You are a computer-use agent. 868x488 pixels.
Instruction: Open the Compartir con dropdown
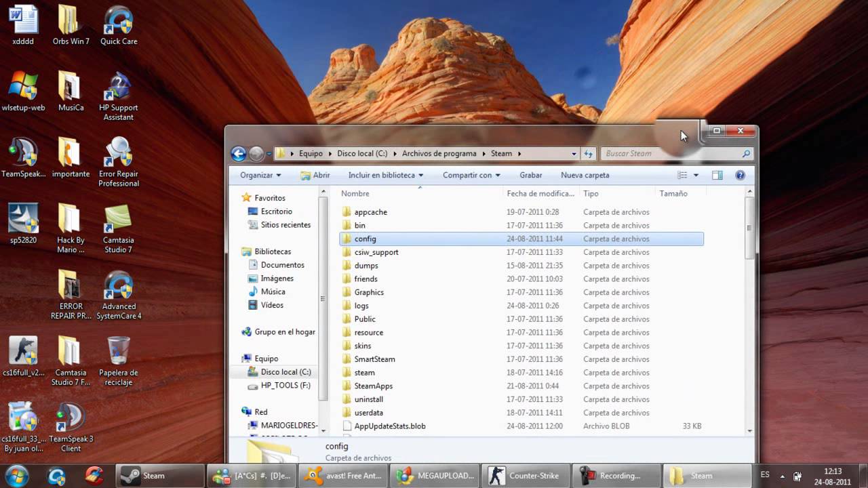click(471, 175)
